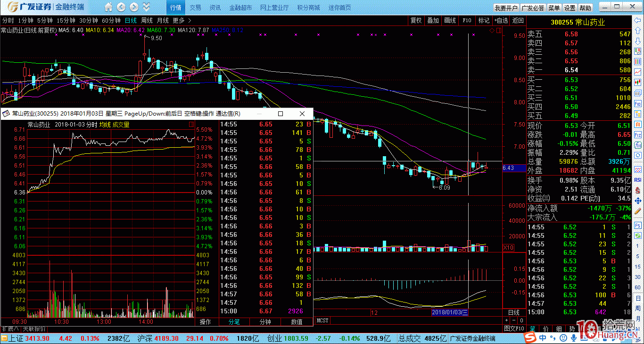644x344 pixels.
Task: Expand the double-chevron menu in top toolbar
Action: pos(146,7)
